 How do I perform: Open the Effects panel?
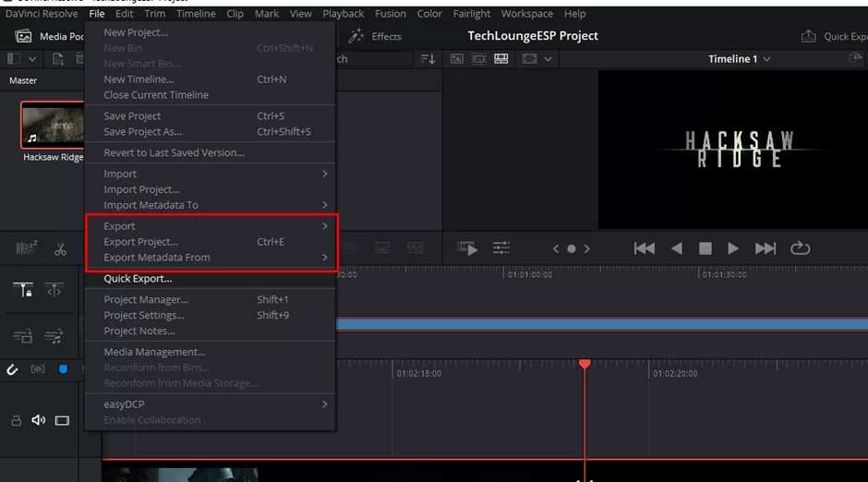pyautogui.click(x=375, y=37)
